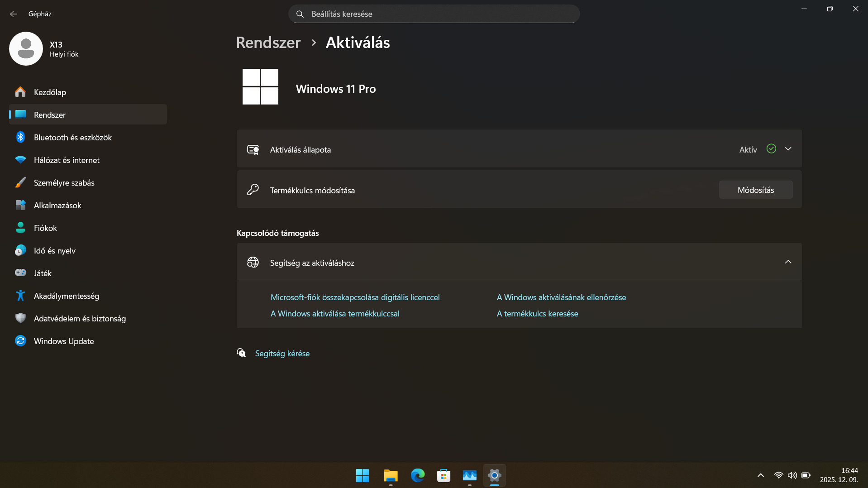The image size is (868, 488).
Task: Click Rendszer in the breadcrumb
Action: pos(268,43)
